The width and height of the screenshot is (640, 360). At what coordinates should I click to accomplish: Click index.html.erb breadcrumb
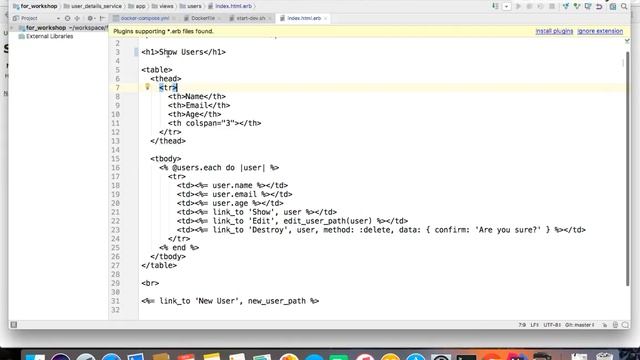tap(230, 6)
